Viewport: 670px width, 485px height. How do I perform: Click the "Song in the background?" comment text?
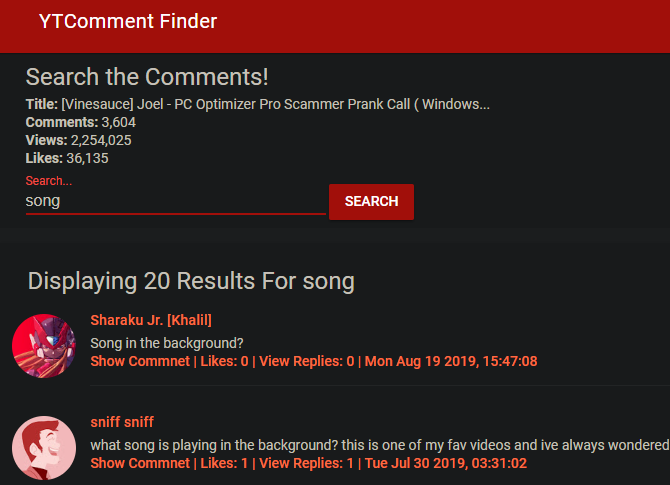coord(167,343)
